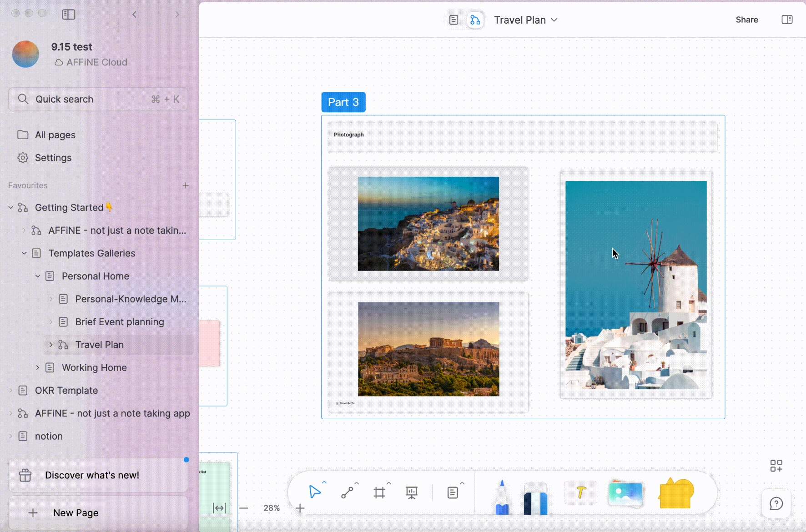Viewport: 806px width, 532px height.
Task: Collapse the left sidebar
Action: (x=69, y=14)
